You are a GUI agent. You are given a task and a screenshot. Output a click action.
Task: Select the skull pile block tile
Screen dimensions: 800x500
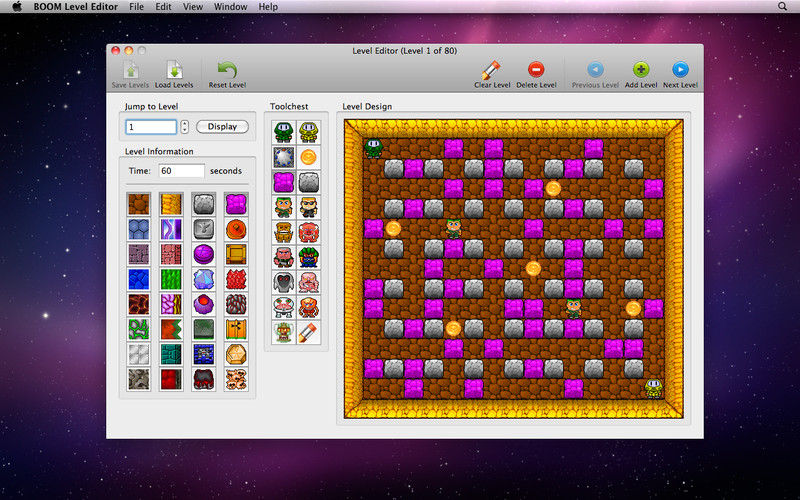236,379
